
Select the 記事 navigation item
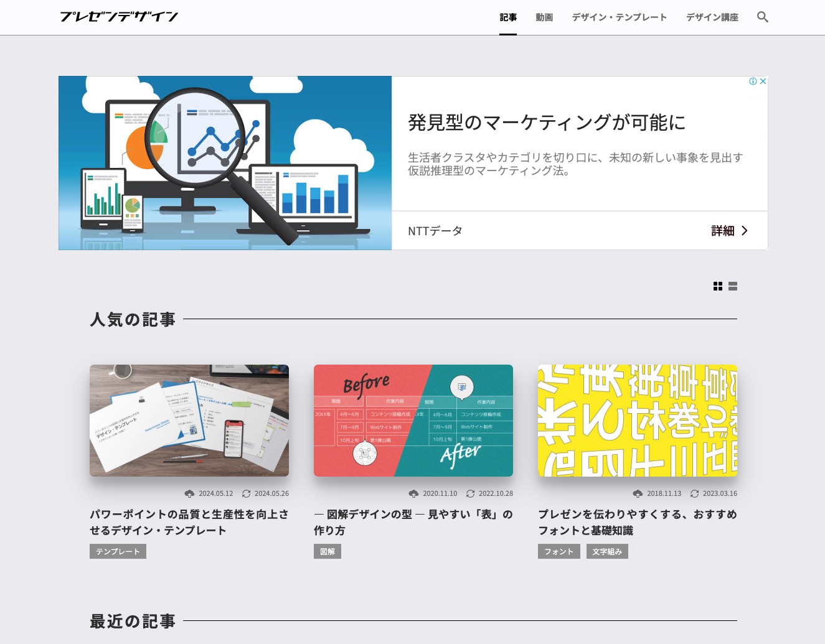point(508,17)
